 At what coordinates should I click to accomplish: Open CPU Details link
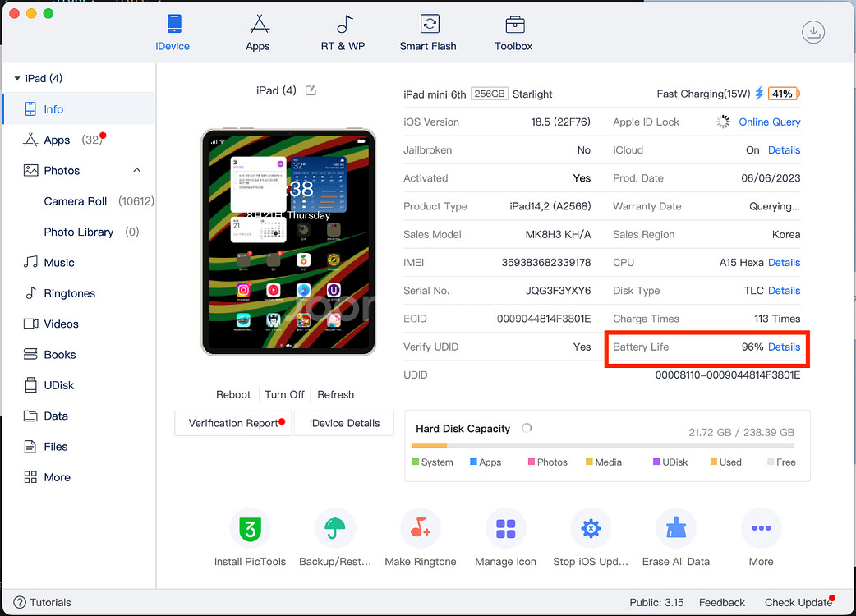784,263
